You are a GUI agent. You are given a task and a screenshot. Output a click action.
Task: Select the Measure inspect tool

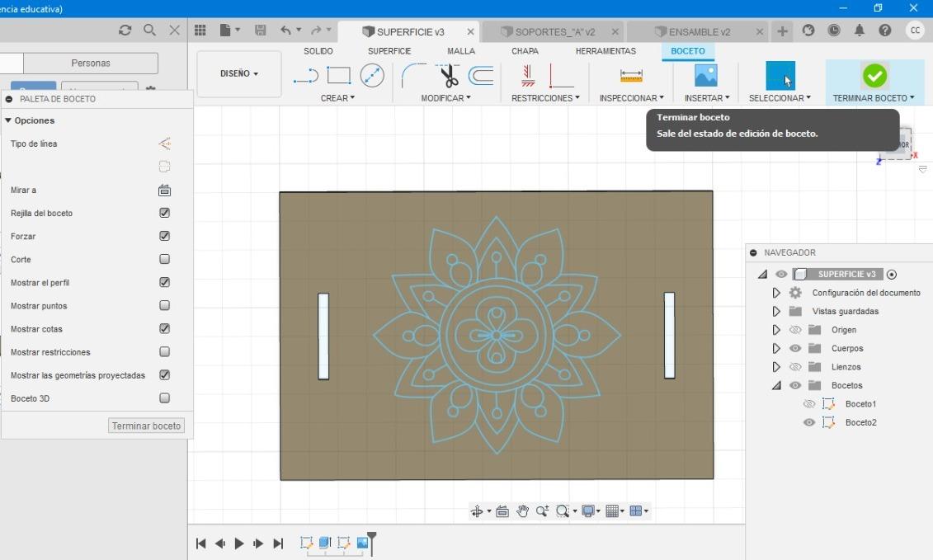[631, 76]
